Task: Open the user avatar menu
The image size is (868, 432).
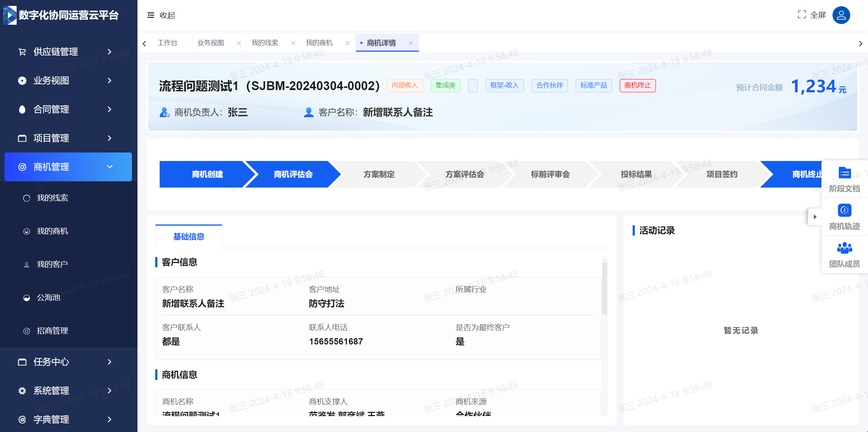Action: tap(841, 15)
